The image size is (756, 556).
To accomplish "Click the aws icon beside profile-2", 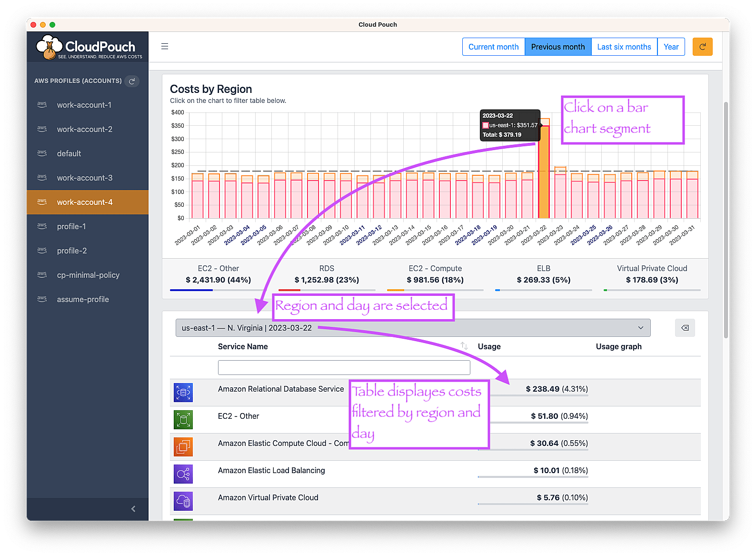I will (x=42, y=250).
